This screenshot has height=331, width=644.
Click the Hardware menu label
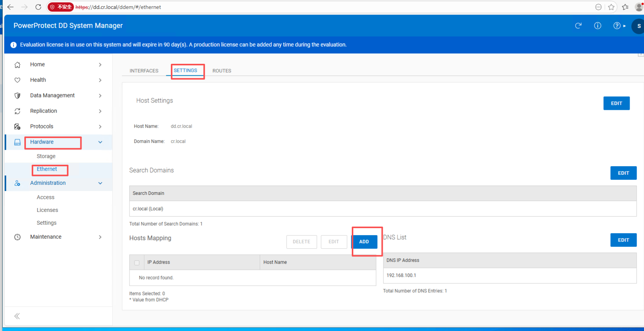[x=42, y=142]
